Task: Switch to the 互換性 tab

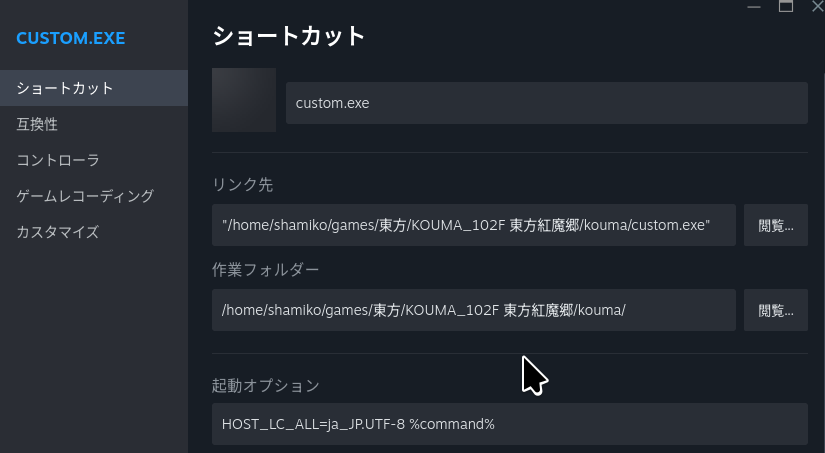Action: coord(37,124)
